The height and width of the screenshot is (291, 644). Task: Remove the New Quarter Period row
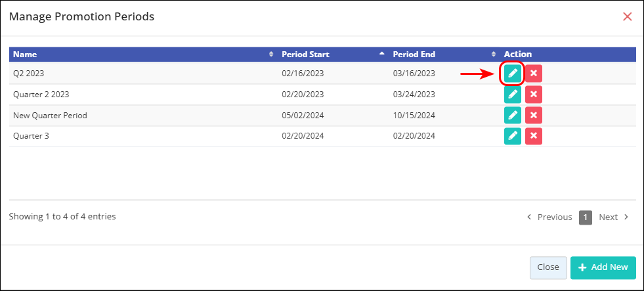(x=534, y=116)
